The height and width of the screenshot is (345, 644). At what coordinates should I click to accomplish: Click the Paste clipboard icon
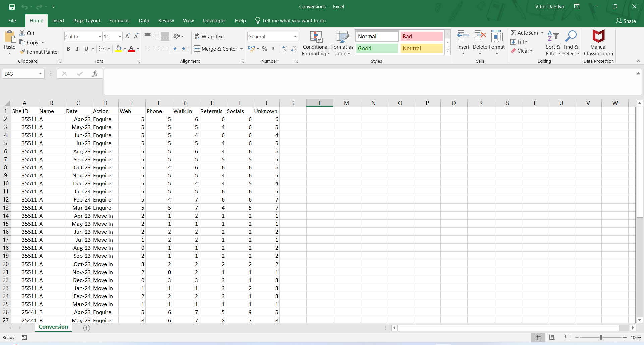[x=10, y=37]
